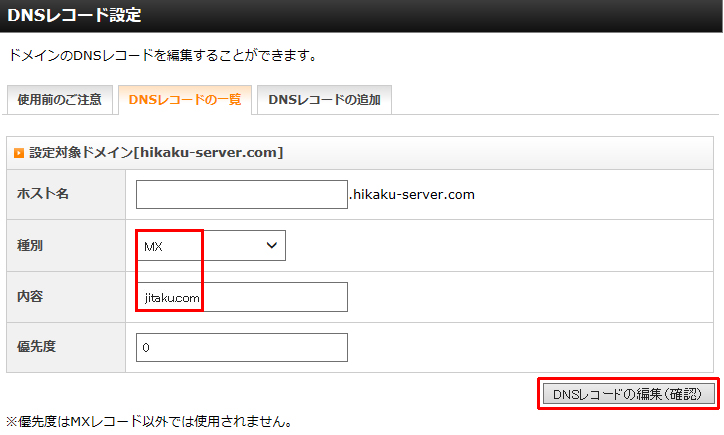Select the 優先度 input showing 0
The image size is (724, 435).
click(241, 348)
